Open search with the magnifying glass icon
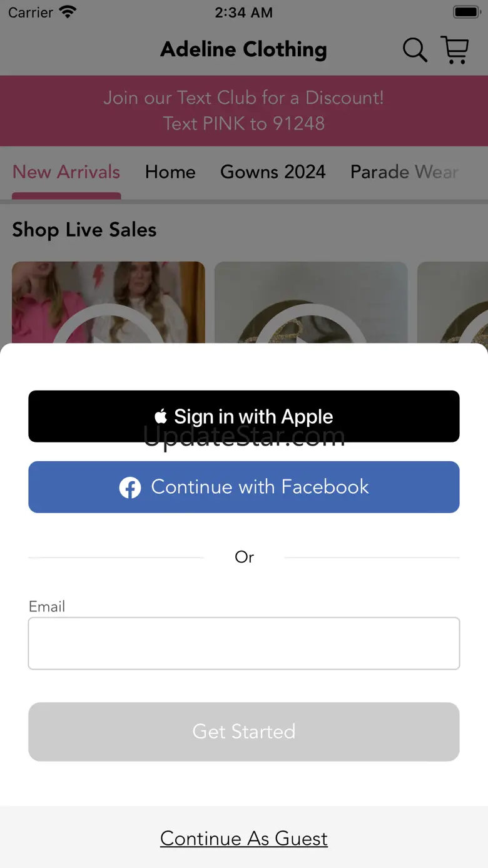The height and width of the screenshot is (868, 488). tap(415, 50)
